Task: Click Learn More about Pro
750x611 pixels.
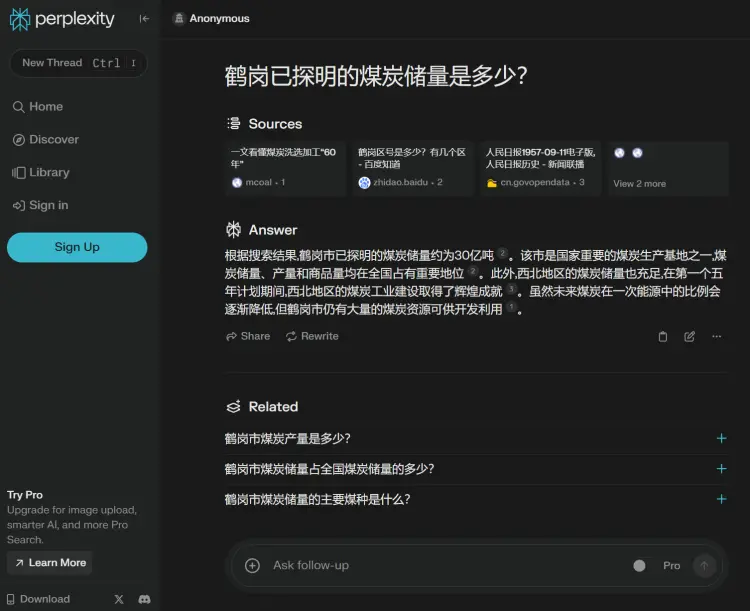Action: (50, 563)
